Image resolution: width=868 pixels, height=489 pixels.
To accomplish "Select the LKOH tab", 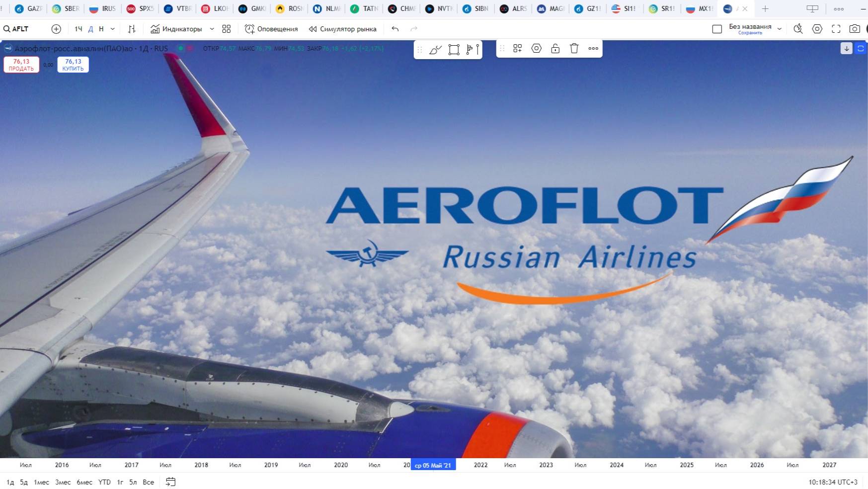I will click(215, 8).
